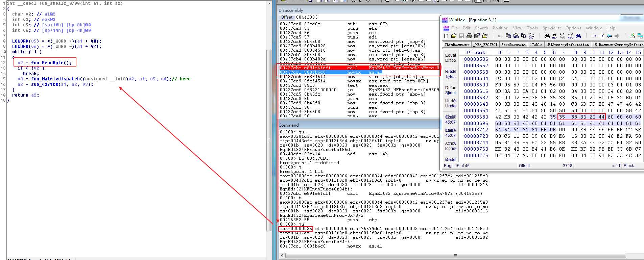This screenshot has width=644, height=260.
Task: Select hex row offset 00003680
Action: pos(476,117)
